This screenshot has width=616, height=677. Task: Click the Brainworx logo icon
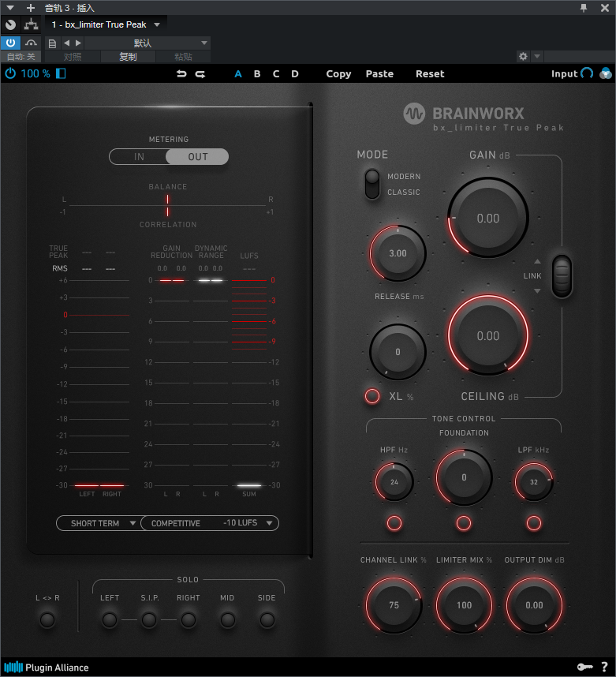pyautogui.click(x=414, y=114)
